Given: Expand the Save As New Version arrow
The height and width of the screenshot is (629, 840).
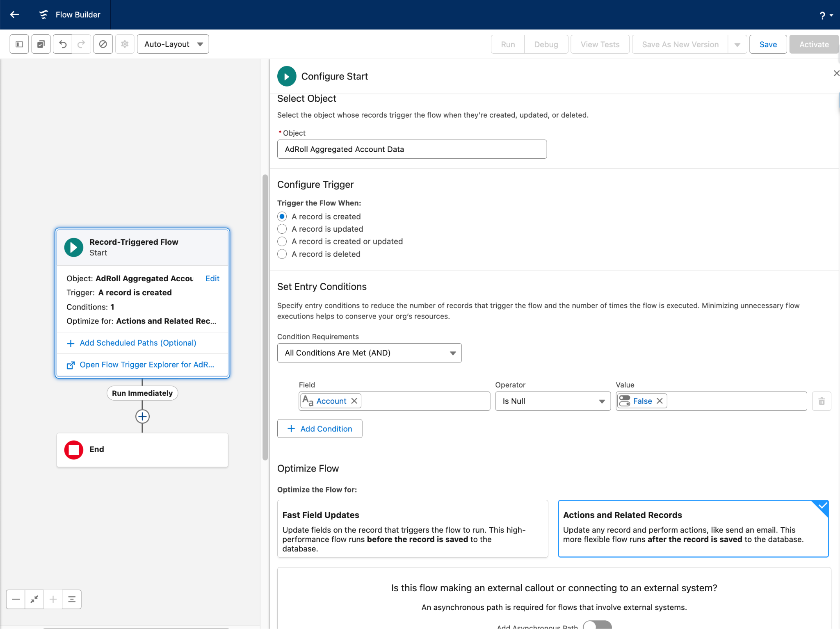Looking at the screenshot, I should pos(737,44).
